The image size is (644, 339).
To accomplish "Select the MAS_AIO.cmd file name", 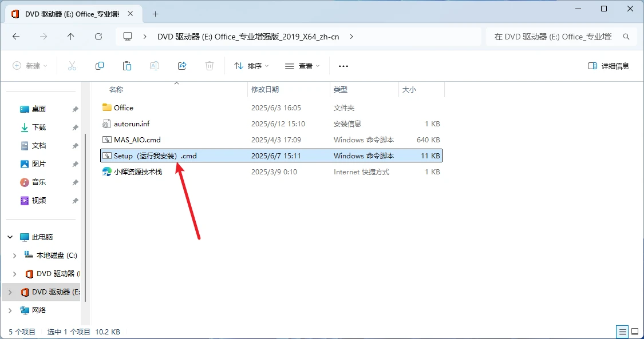I will pos(137,140).
